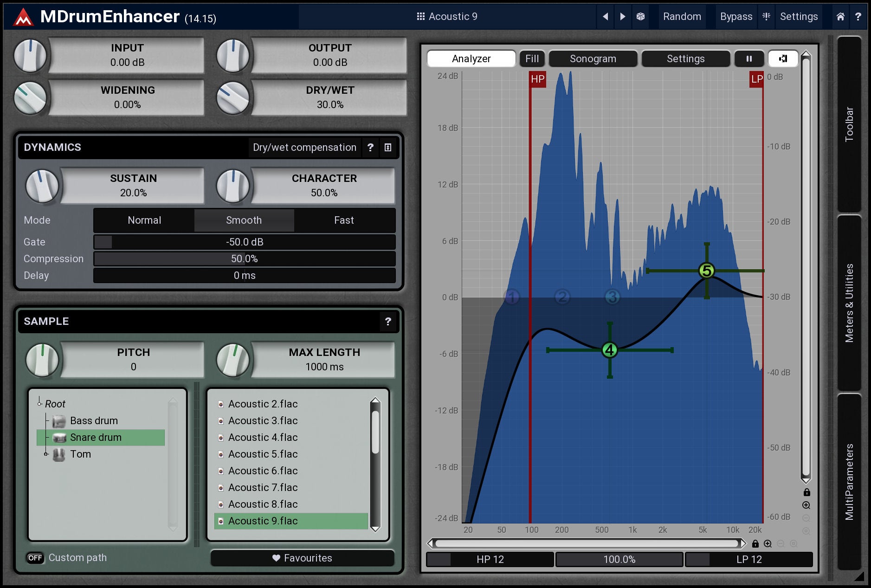Image resolution: width=871 pixels, height=588 pixels.
Task: Select the Fast dynamics mode
Action: (344, 220)
